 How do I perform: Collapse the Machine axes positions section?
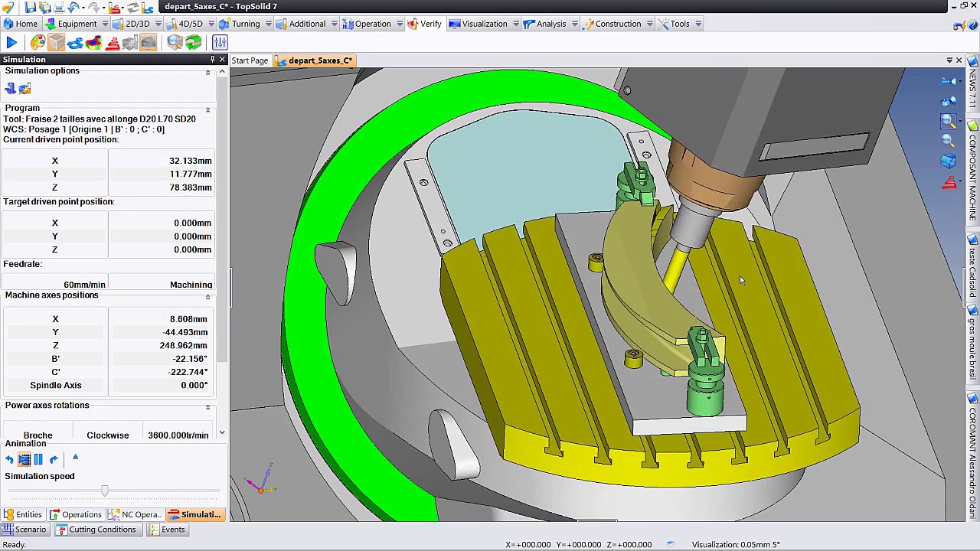coord(207,296)
